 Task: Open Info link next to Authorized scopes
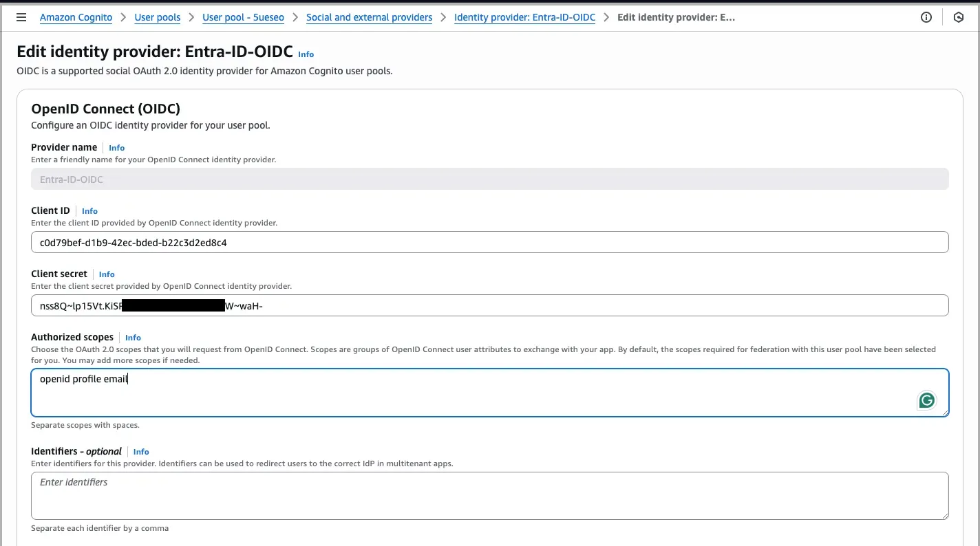click(133, 338)
